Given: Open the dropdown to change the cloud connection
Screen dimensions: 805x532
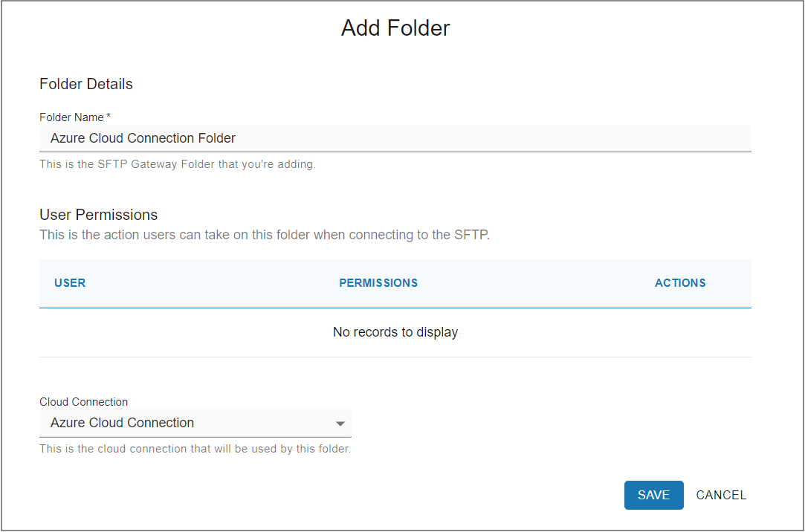Looking at the screenshot, I should (x=341, y=423).
